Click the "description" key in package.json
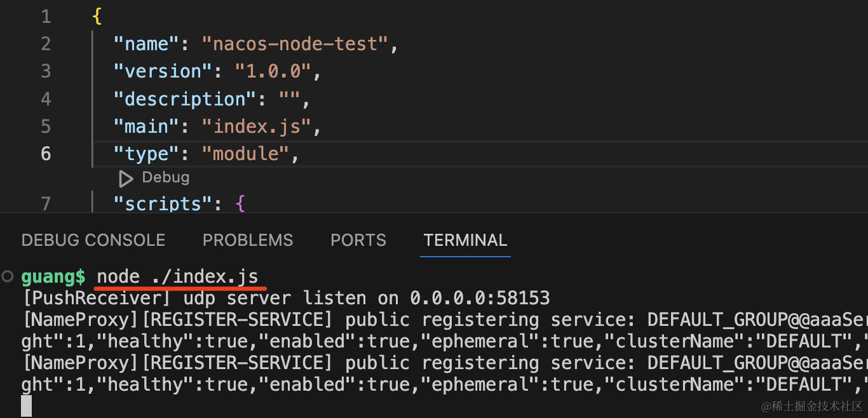Image resolution: width=868 pixels, height=418 pixels. click(180, 99)
